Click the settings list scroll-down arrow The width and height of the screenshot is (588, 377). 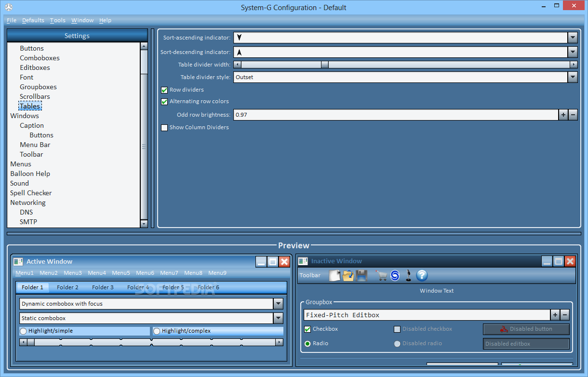(144, 224)
